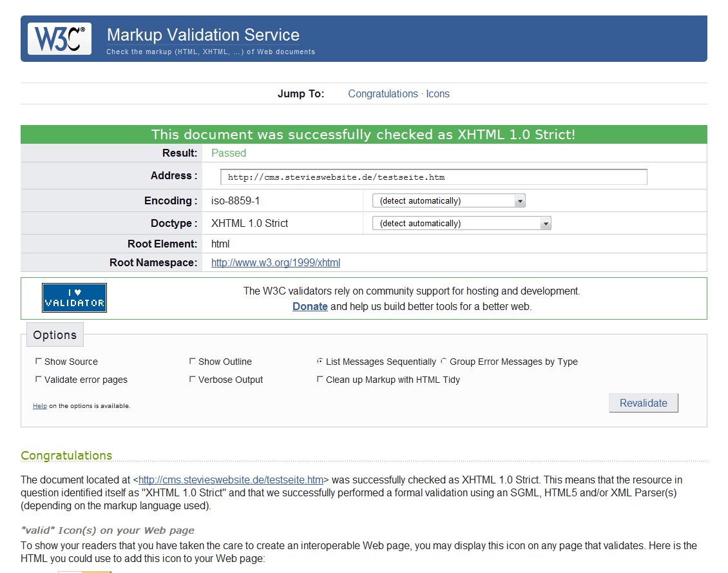
Task: Click the iso-8859-1 encoding value
Action: (235, 200)
